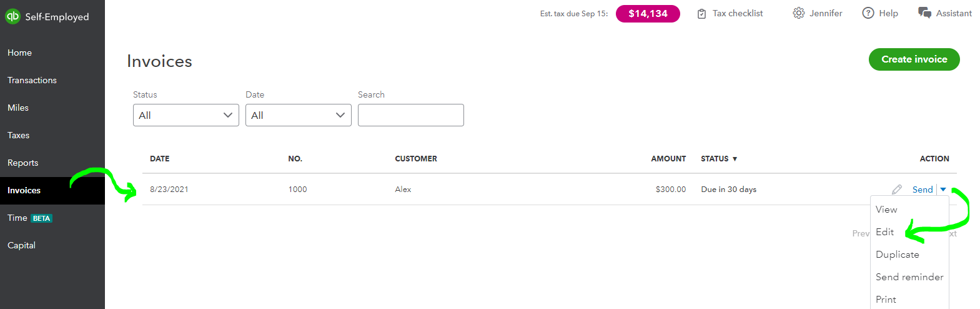This screenshot has width=980, height=309.
Task: Toggle the Send action dropdown arrow
Action: point(943,190)
